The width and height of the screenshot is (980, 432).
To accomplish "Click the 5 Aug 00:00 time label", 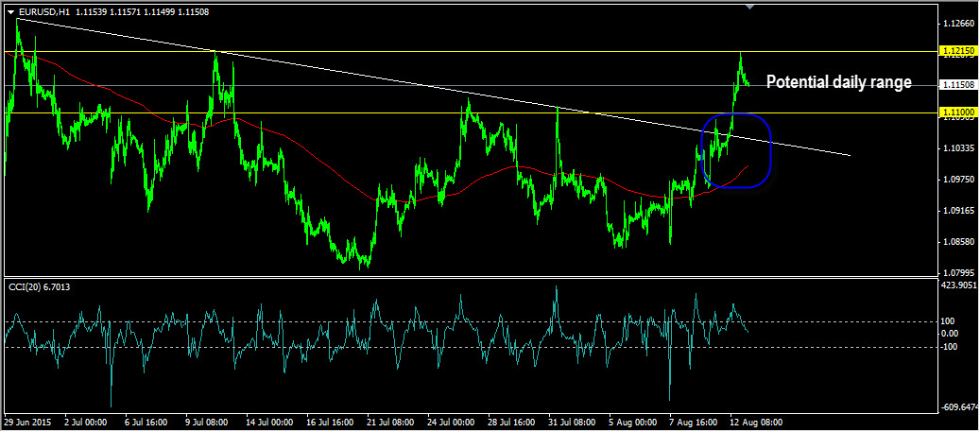I will tap(631, 422).
